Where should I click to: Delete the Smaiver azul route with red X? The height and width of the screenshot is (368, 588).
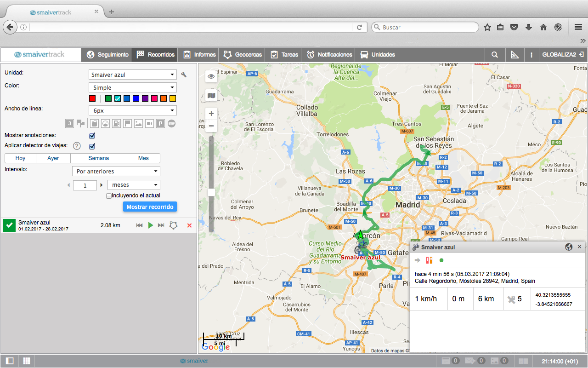pos(189,225)
